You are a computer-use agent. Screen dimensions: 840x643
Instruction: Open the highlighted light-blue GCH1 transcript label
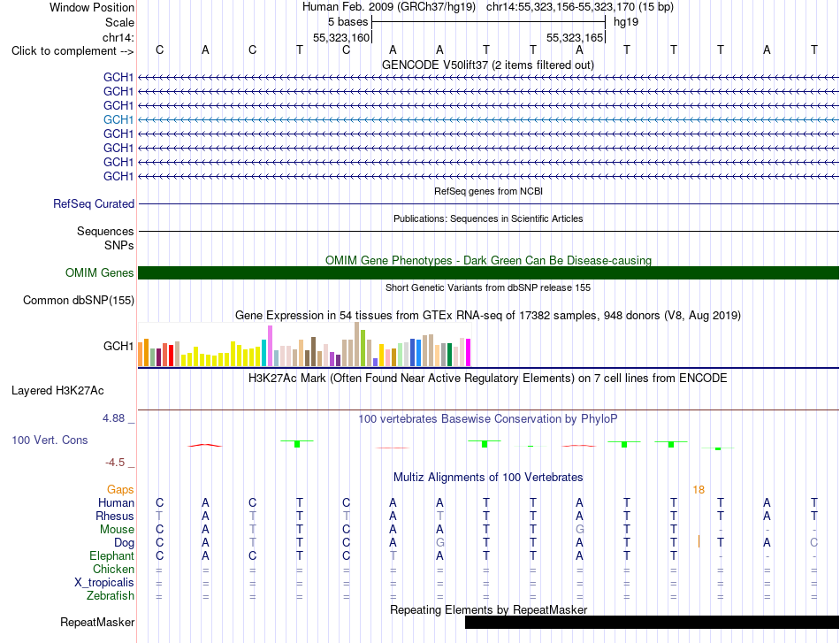click(x=118, y=119)
